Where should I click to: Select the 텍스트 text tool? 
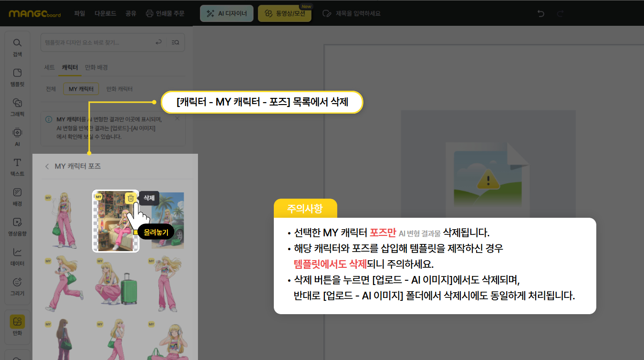[17, 167]
